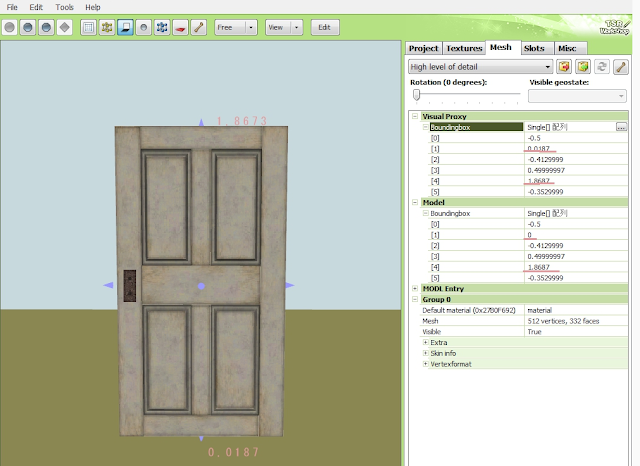The height and width of the screenshot is (466, 640).
Task: Click the second blue sphere toolbar icon
Action: tap(28, 28)
